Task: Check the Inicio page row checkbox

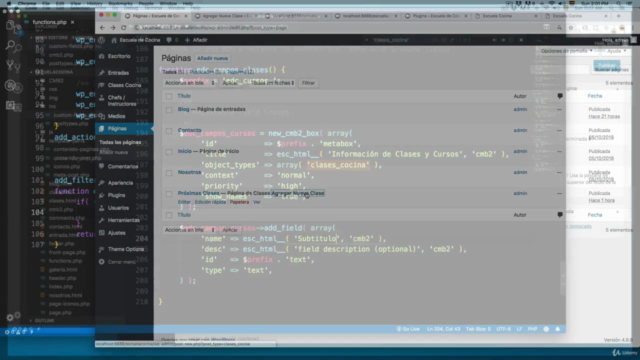Action: click(169, 152)
